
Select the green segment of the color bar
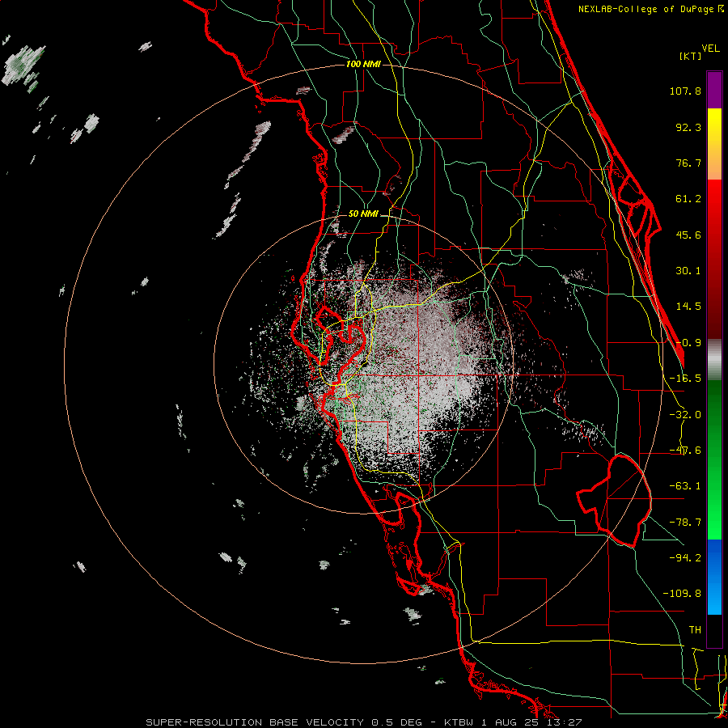(x=714, y=459)
